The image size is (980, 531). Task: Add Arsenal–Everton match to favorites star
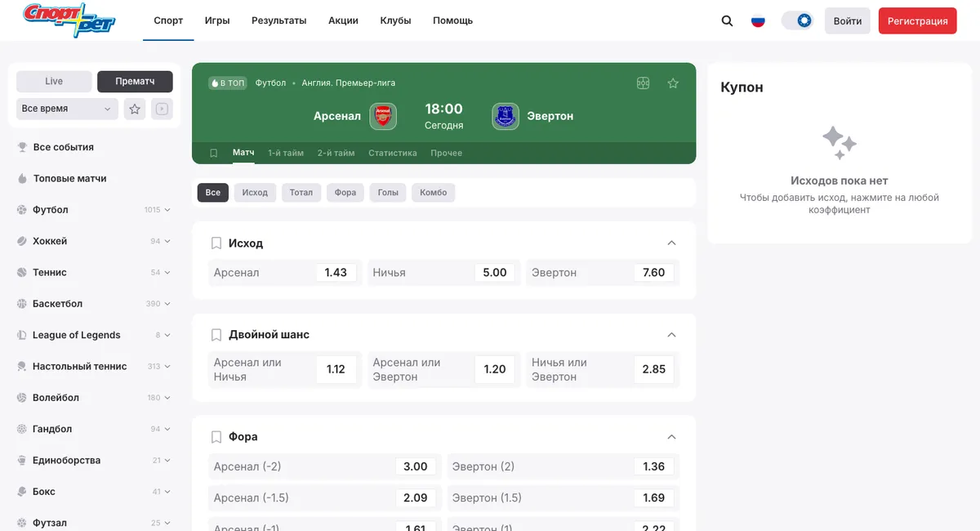coord(673,83)
